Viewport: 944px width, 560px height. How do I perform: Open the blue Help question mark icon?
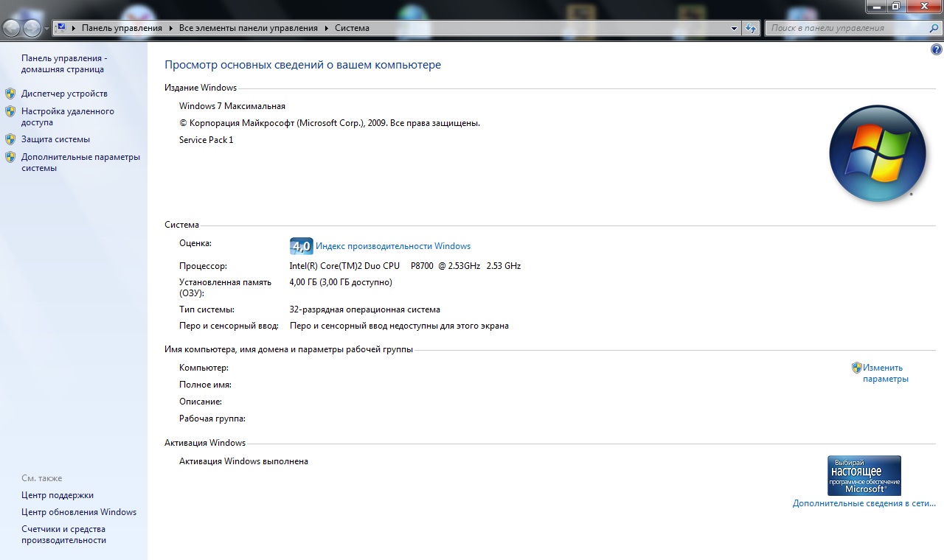click(937, 50)
